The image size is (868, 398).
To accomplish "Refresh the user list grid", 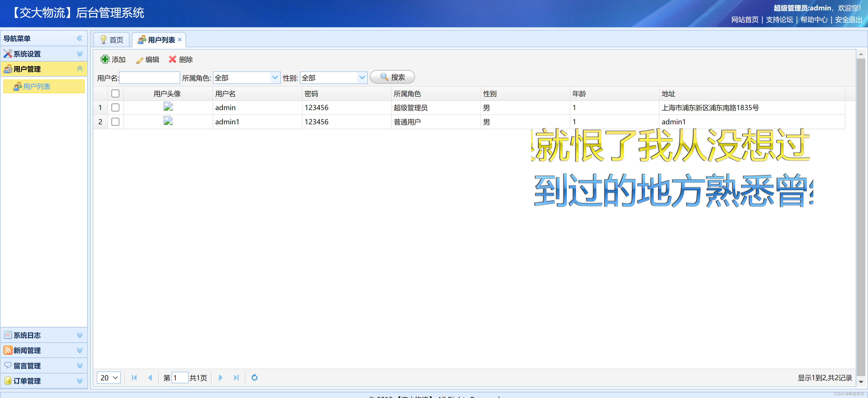I will click(255, 378).
